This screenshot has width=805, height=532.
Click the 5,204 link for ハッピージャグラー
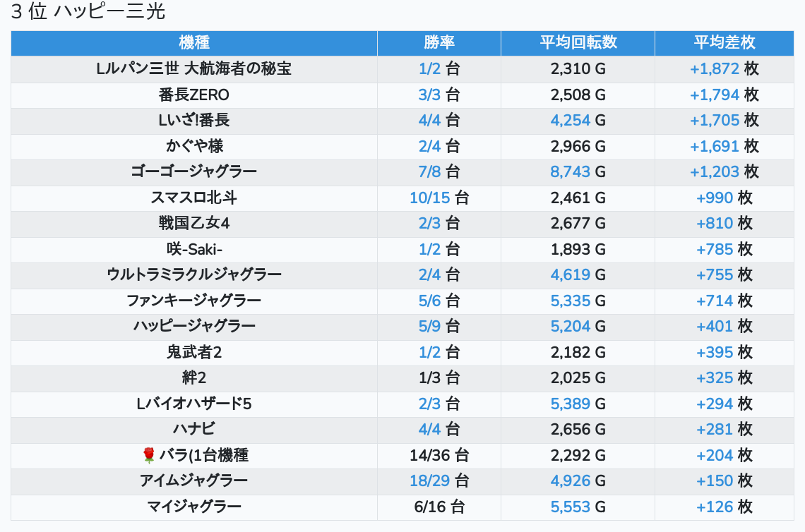[x=571, y=327]
